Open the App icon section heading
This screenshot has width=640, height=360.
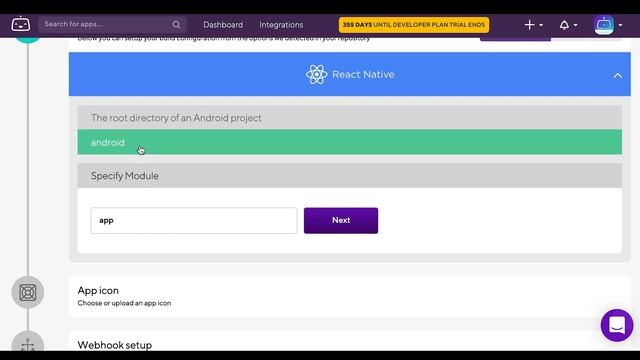tap(98, 290)
